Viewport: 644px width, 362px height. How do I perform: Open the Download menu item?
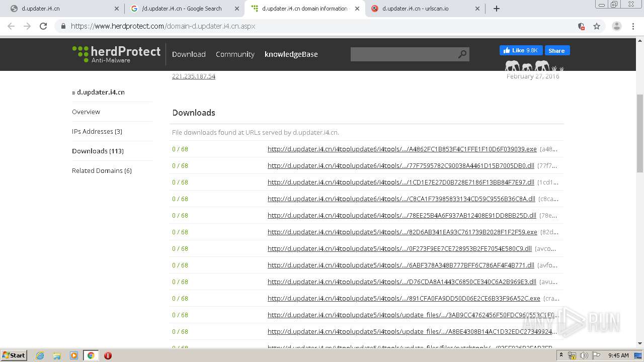click(189, 54)
